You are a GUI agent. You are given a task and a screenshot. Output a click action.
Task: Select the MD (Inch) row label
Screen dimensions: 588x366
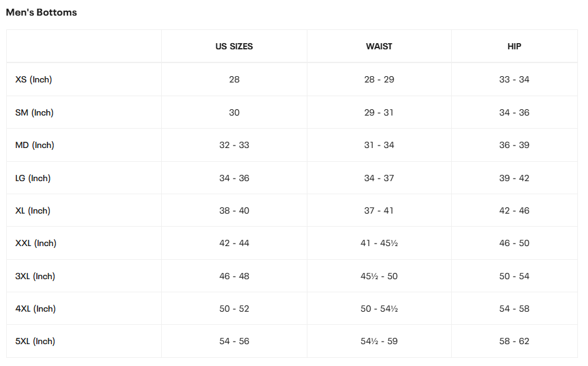(x=35, y=146)
